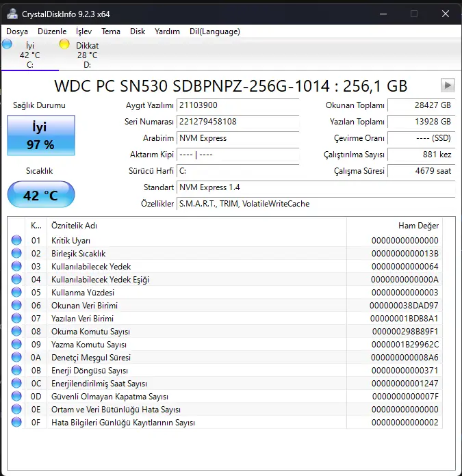Click status orb of Okunan Veri Birimi row
Image resolution: width=462 pixels, height=476 pixels.
click(16, 305)
